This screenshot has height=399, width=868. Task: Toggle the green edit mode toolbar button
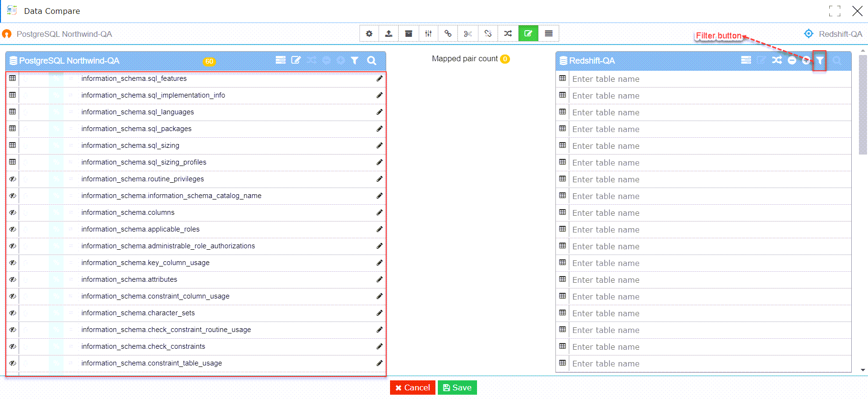point(528,33)
